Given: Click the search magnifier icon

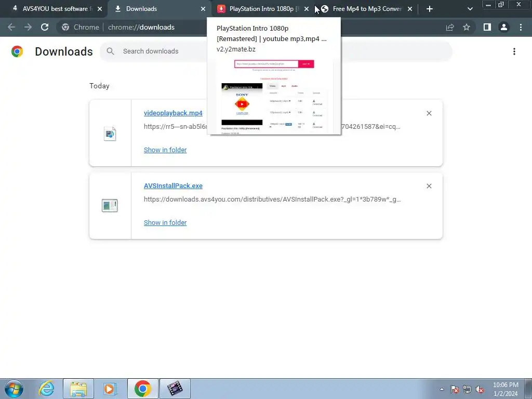Looking at the screenshot, I should (x=110, y=51).
